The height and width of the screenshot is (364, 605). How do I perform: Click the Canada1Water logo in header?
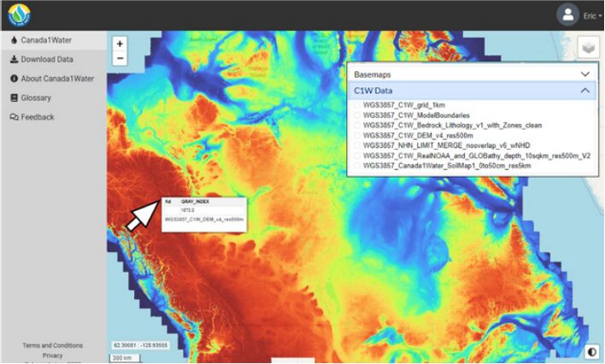(19, 15)
